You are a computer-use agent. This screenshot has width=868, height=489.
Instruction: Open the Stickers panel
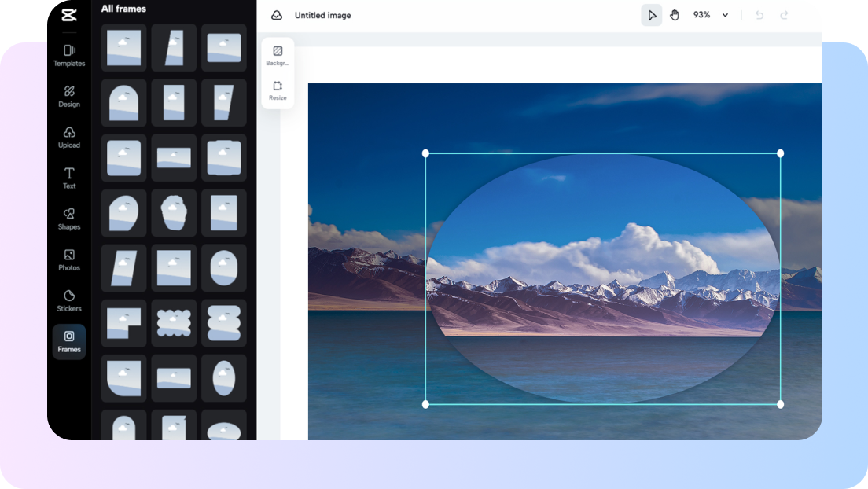[x=69, y=300]
